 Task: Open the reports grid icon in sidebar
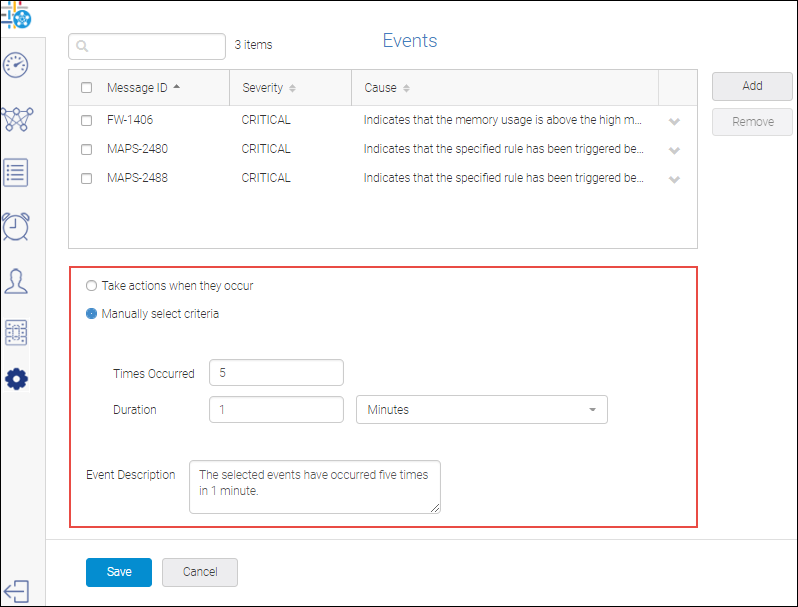tap(16, 332)
